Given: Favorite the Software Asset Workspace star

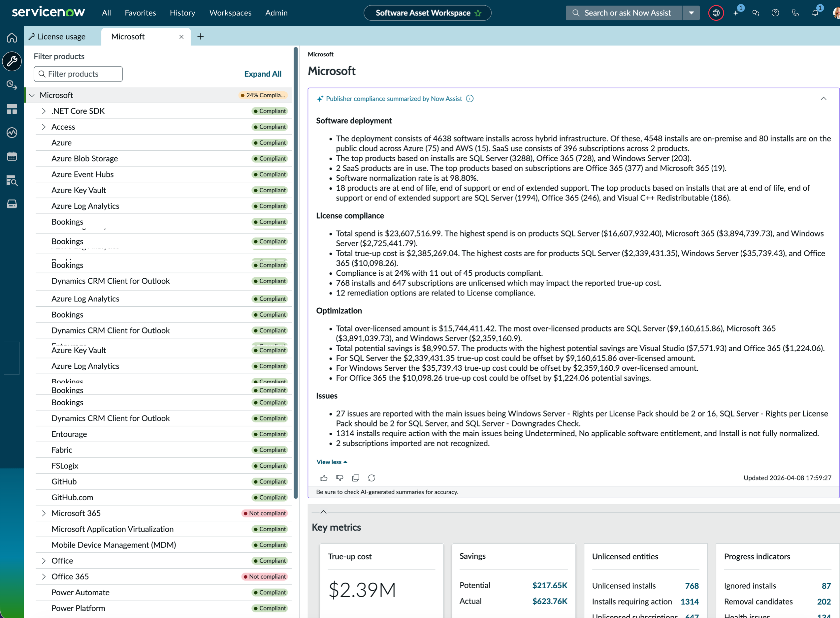Looking at the screenshot, I should (478, 13).
